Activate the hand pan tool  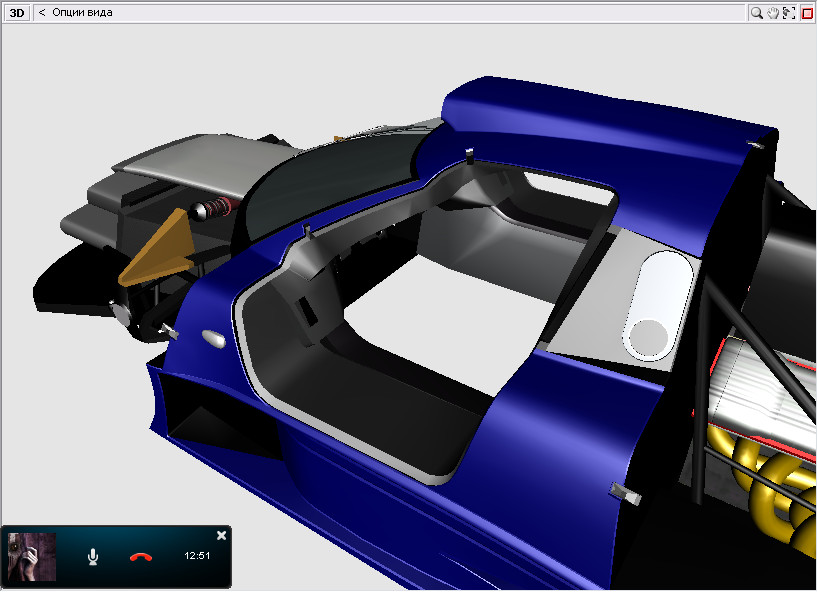[773, 13]
